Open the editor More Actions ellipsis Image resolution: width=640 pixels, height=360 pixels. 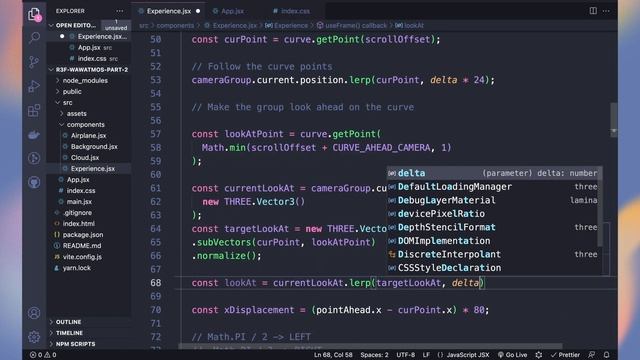(x=606, y=11)
